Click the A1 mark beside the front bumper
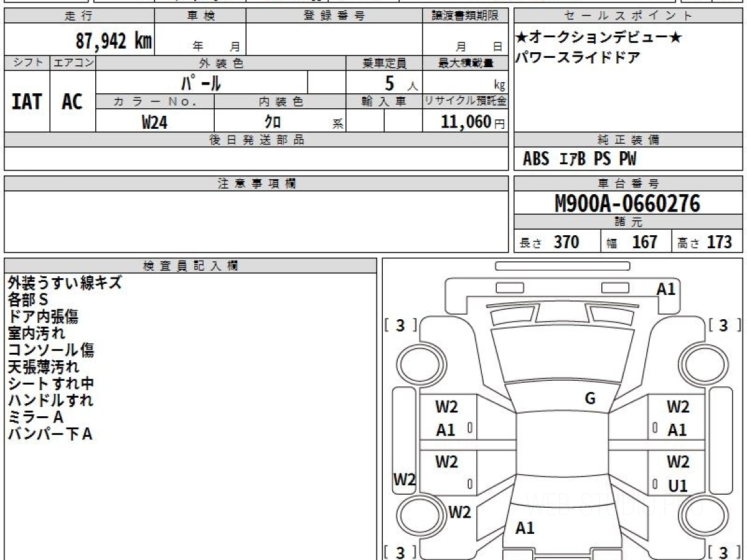Image resolution: width=747 pixels, height=560 pixels. [667, 289]
